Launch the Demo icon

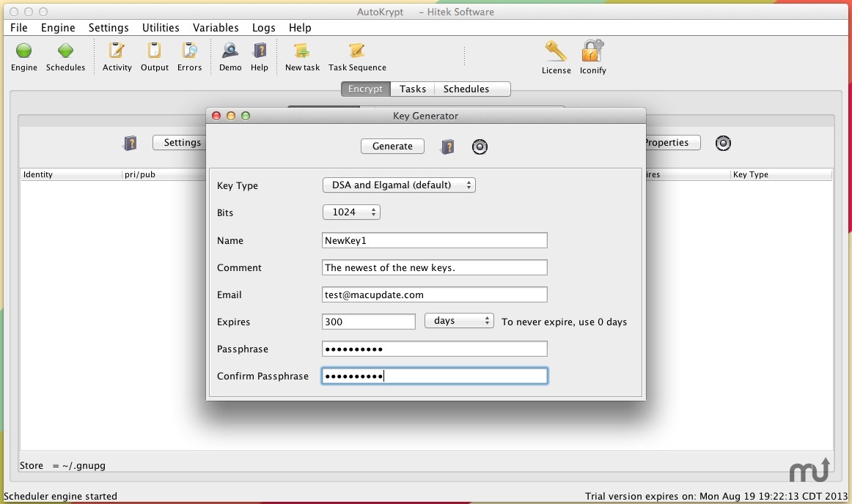point(230,51)
